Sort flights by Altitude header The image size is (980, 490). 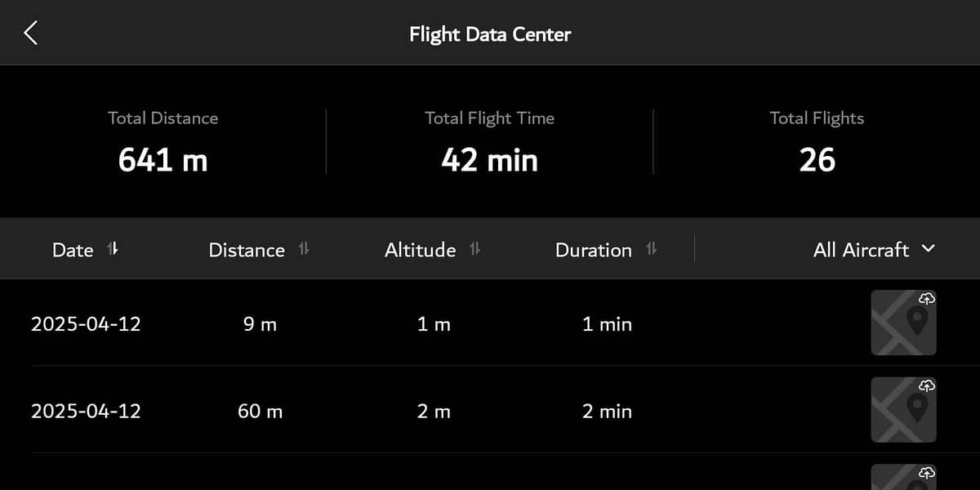click(420, 250)
